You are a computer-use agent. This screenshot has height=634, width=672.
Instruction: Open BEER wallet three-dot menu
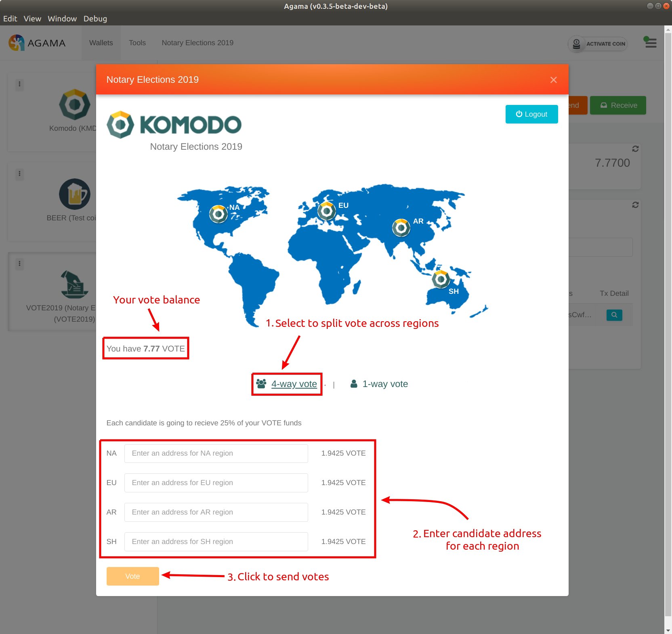coord(19,174)
